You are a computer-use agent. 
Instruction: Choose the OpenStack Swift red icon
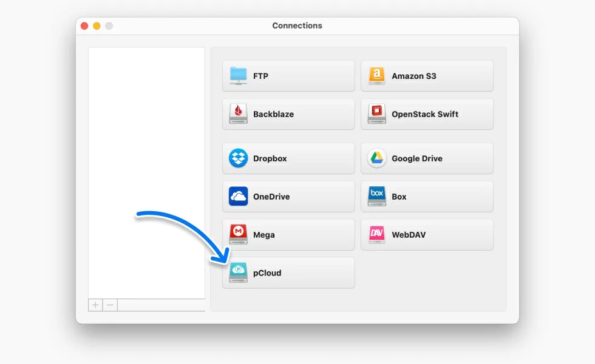[x=376, y=114]
